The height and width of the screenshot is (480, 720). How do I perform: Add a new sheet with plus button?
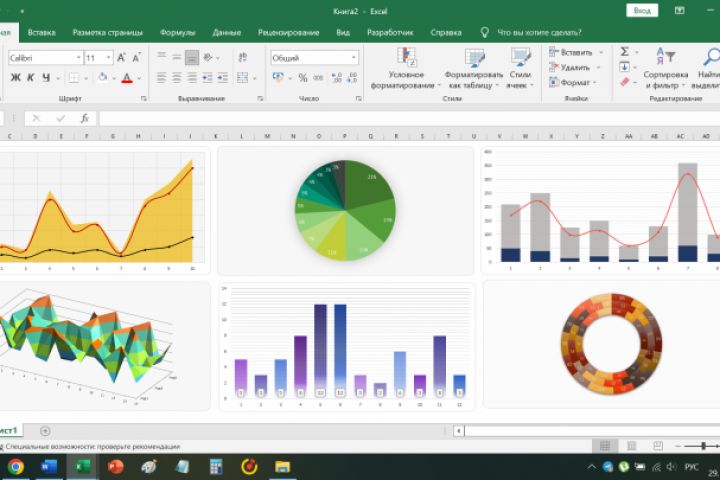point(45,431)
